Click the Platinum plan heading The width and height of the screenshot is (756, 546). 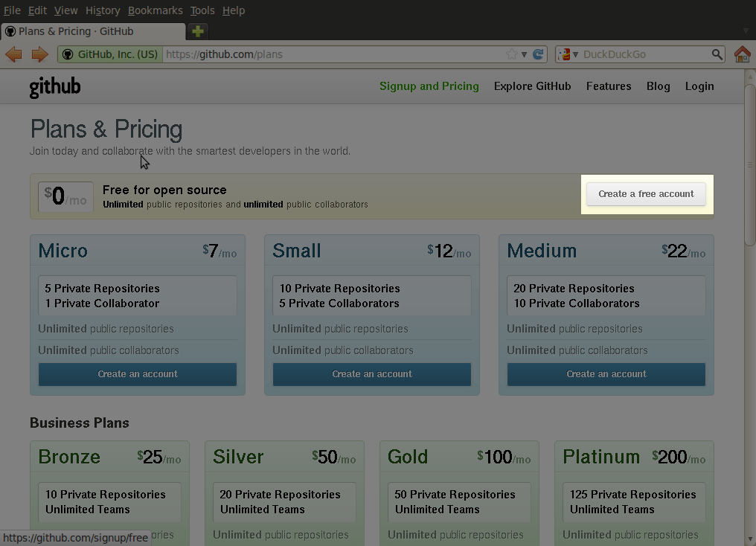pos(601,457)
